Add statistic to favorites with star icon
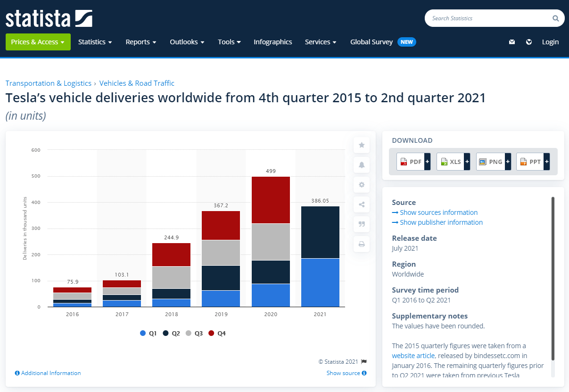 coord(362,145)
